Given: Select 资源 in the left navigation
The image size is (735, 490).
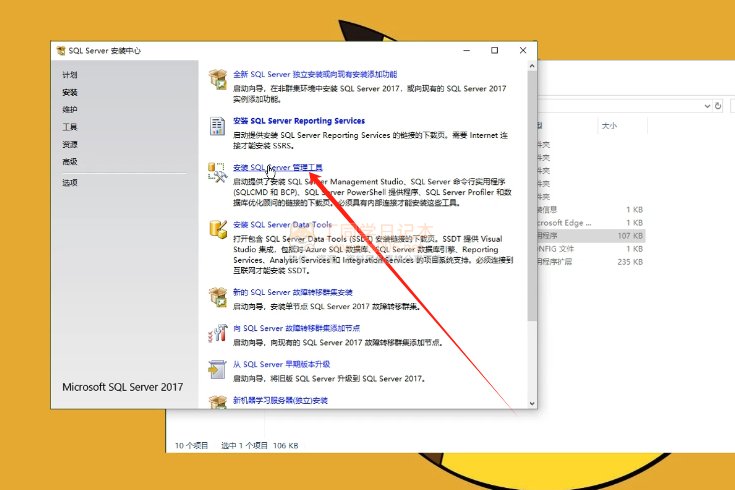Looking at the screenshot, I should pos(70,144).
